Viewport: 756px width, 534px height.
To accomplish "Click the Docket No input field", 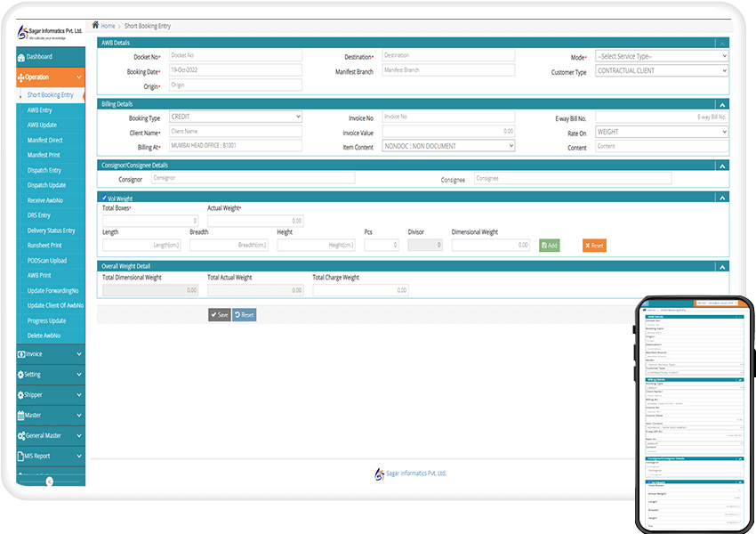I will (235, 55).
